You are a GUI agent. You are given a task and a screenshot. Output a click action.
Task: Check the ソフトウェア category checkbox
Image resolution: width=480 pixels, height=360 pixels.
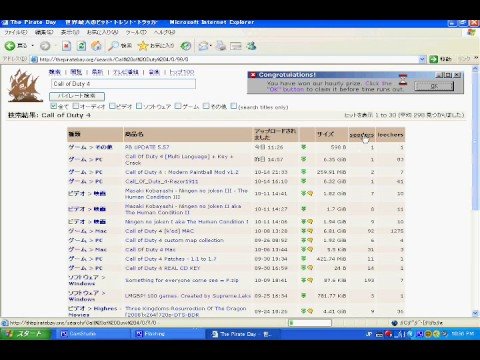139,106
